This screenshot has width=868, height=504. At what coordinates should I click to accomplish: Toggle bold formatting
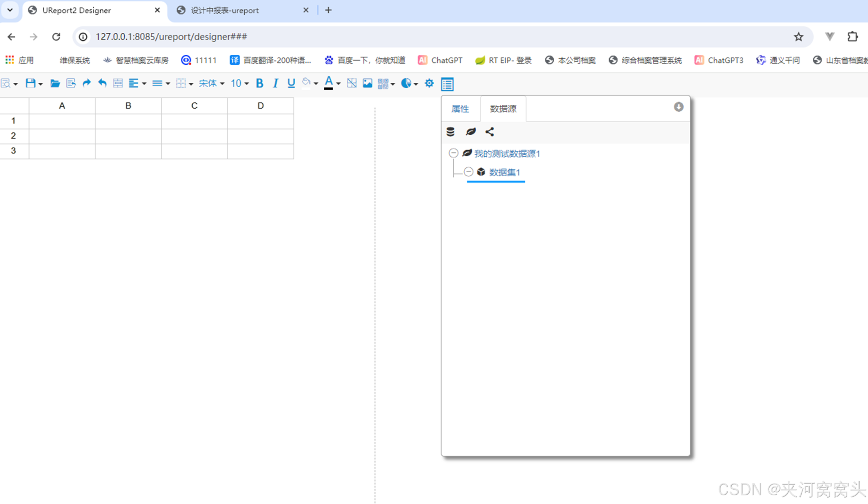click(259, 83)
